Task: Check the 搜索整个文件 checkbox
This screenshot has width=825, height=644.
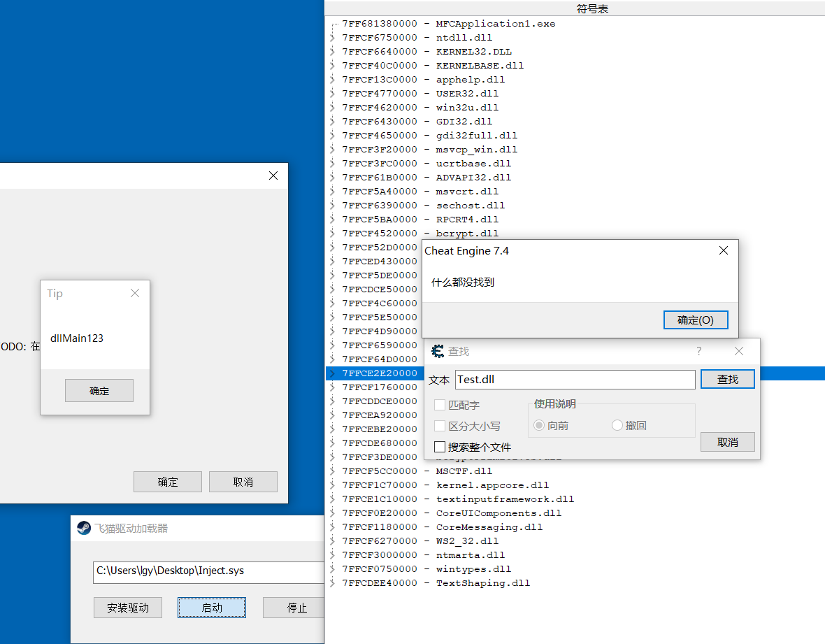Action: 440,447
